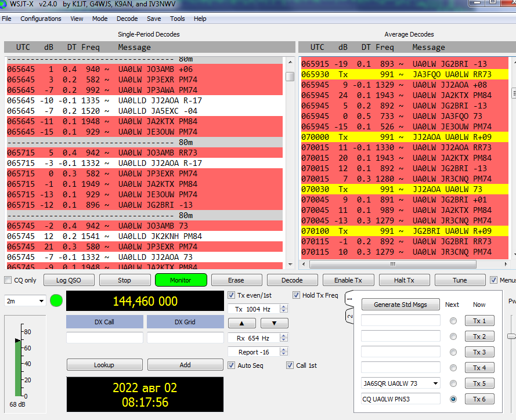Click the DX Call input field
Viewport: 516px width, 420px height.
click(104, 338)
